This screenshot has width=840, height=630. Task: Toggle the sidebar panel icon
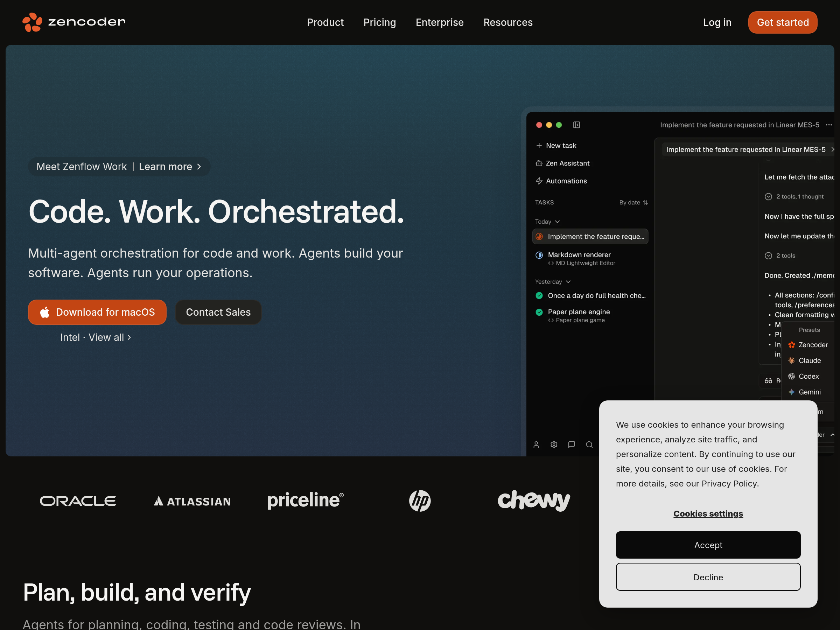(576, 125)
